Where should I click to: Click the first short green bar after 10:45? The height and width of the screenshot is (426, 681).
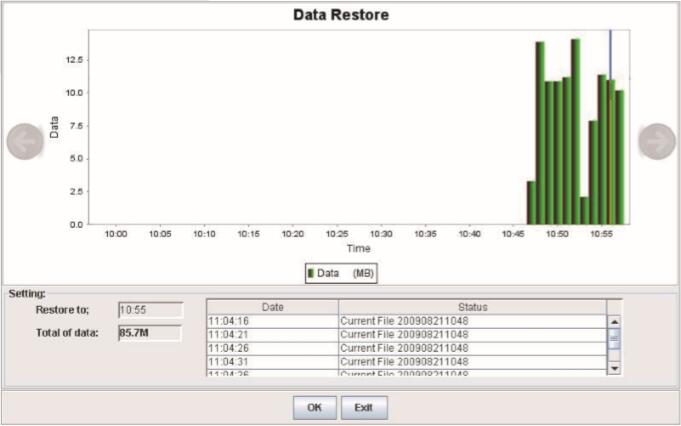[531, 203]
